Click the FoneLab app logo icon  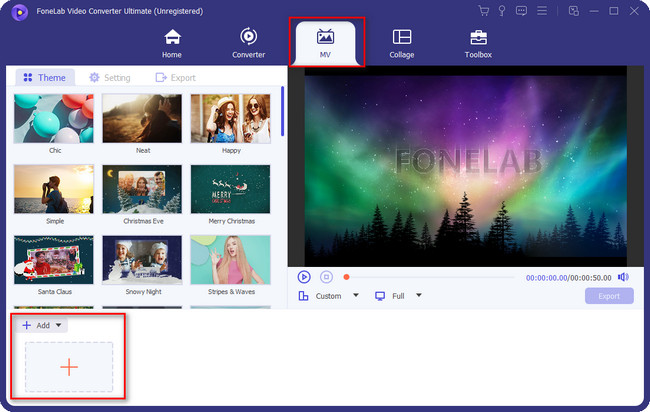point(19,12)
